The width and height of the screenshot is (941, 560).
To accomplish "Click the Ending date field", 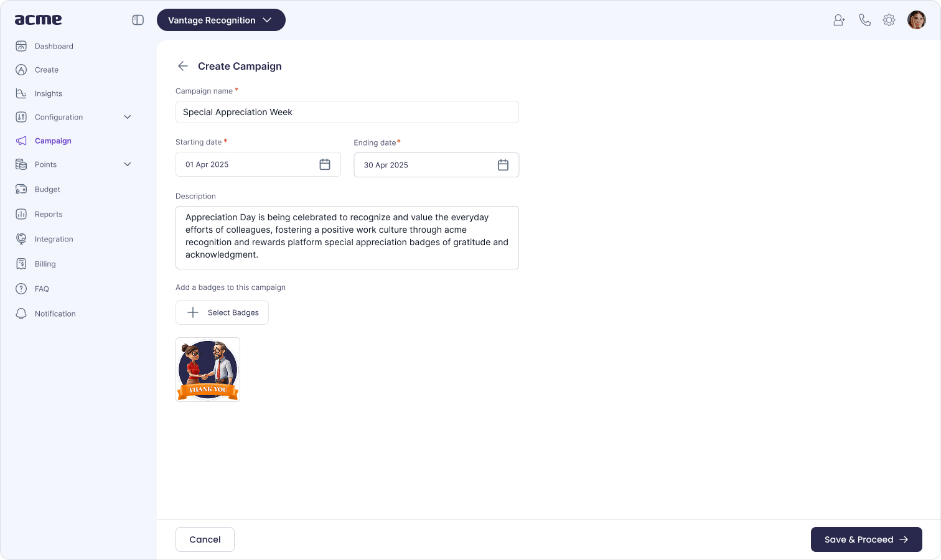I will [436, 165].
